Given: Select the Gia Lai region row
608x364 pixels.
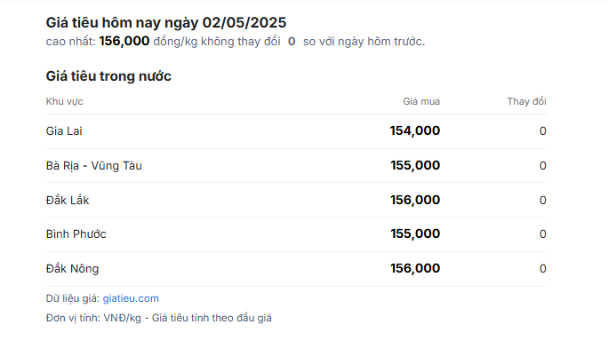Looking at the screenshot, I should point(296,131).
